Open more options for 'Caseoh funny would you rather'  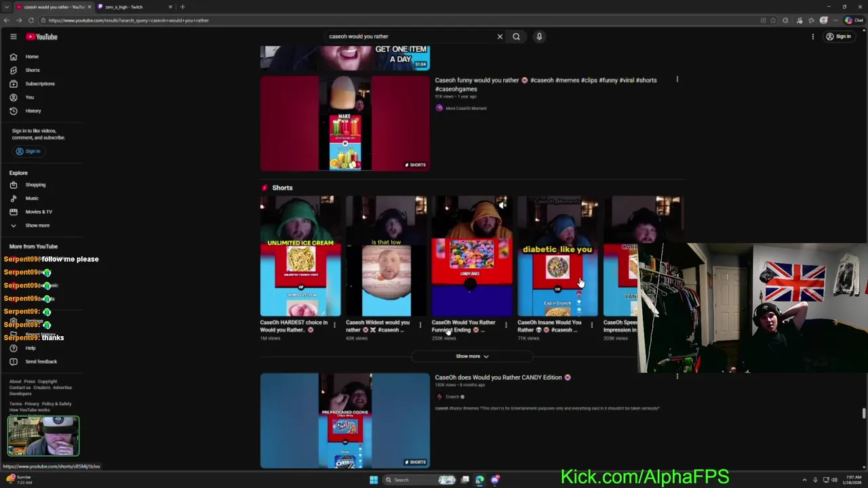point(677,80)
